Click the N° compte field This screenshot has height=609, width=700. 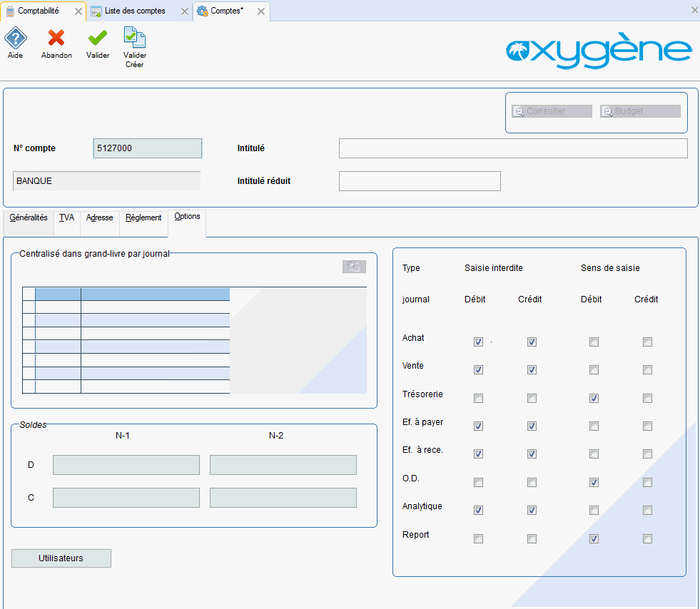[148, 148]
